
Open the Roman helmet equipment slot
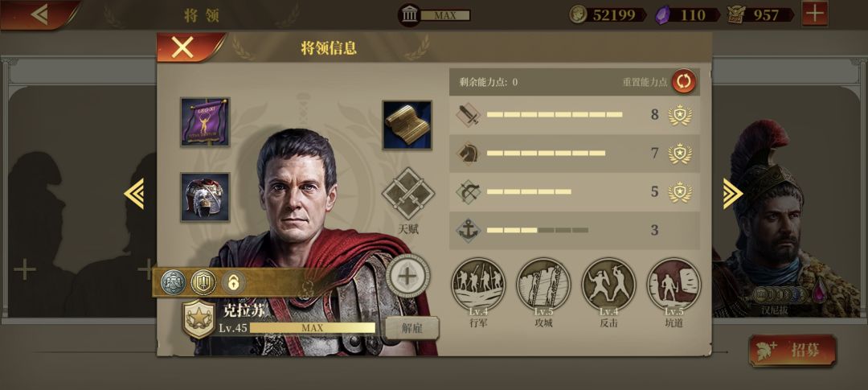(x=205, y=197)
